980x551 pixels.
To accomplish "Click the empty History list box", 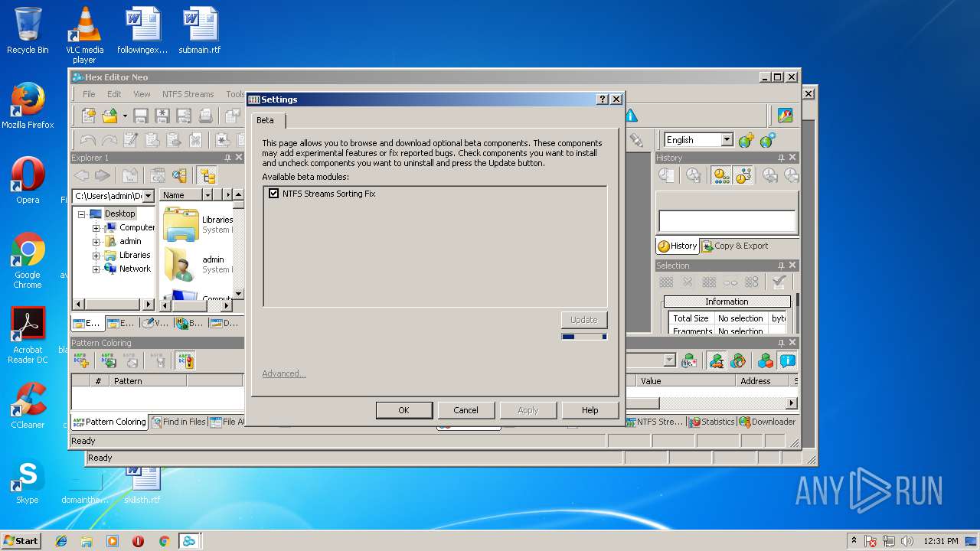I will click(727, 222).
